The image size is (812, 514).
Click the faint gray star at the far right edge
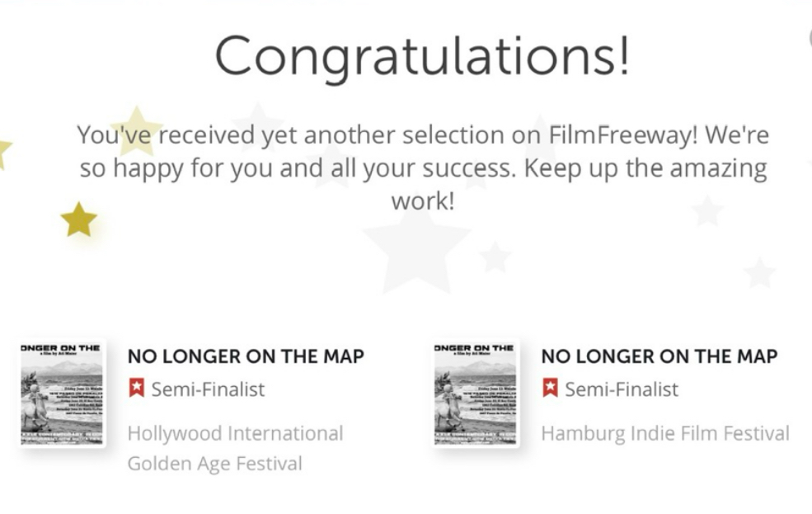tap(758, 272)
